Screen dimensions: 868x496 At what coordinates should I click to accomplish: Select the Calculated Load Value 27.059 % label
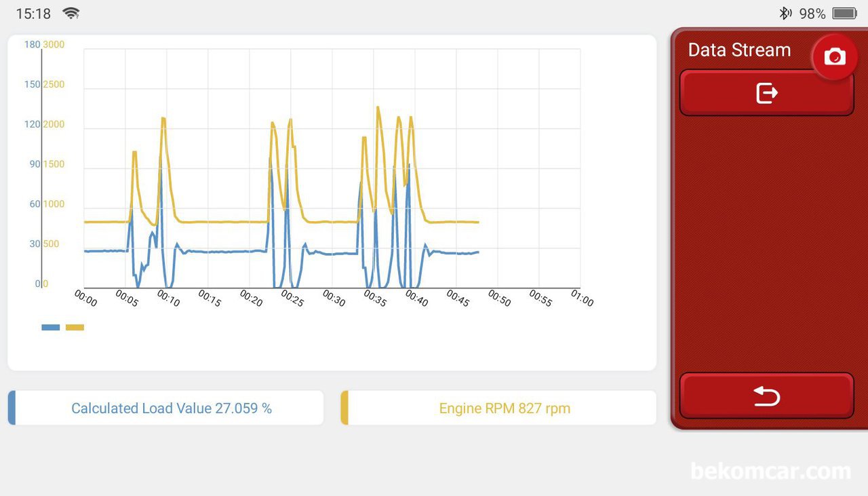(172, 408)
